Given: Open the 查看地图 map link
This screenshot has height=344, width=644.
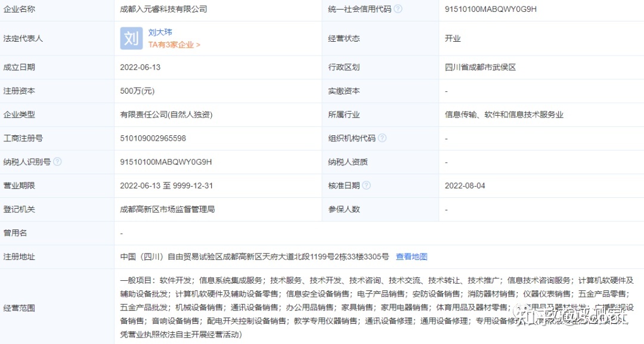Looking at the screenshot, I should [411, 256].
